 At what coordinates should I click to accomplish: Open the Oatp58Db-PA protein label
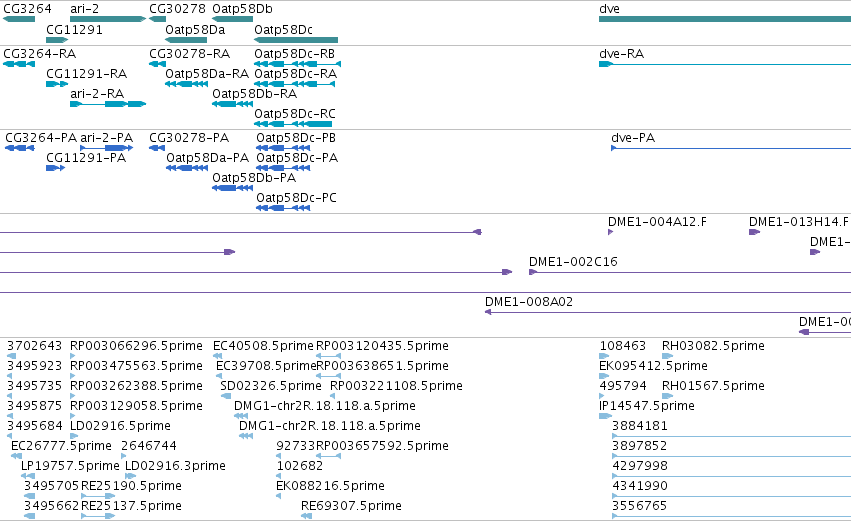tap(254, 178)
